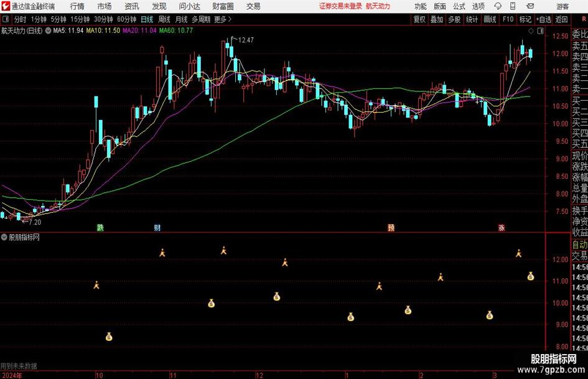
Task: Select the 60分钟 period tab
Action: tap(126, 19)
